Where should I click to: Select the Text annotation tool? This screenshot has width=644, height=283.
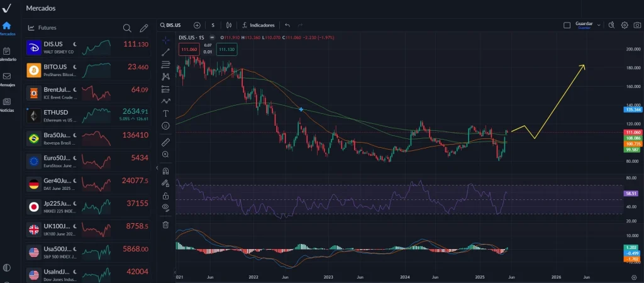point(165,113)
